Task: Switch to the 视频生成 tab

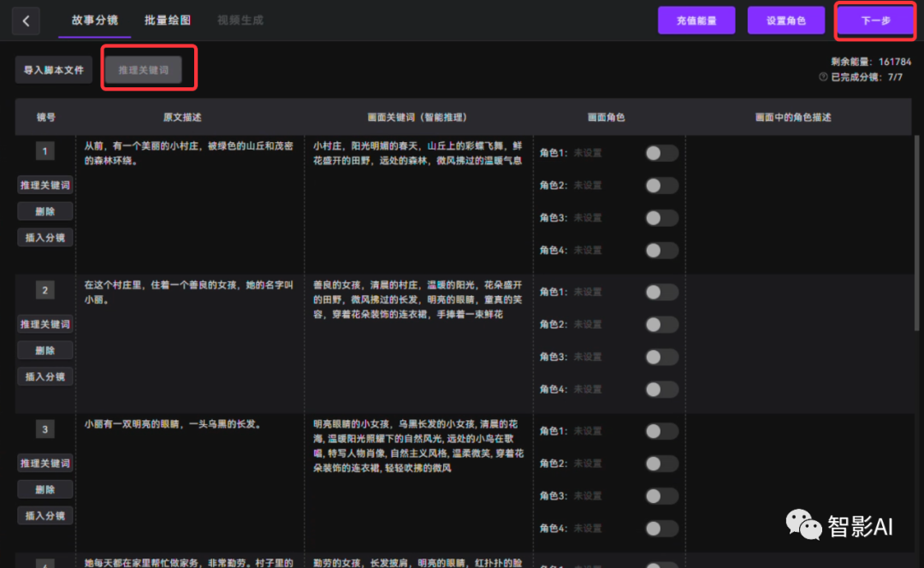Action: (240, 21)
